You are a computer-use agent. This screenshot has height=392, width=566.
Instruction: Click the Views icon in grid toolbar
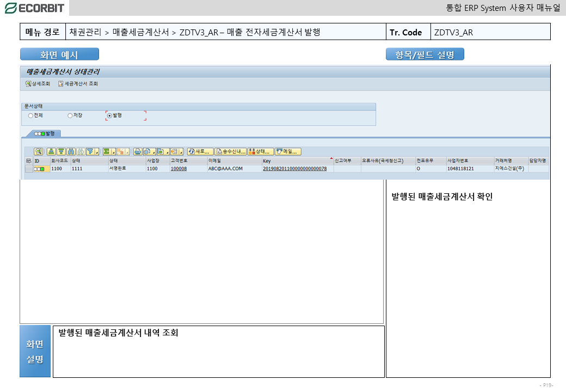(x=147, y=151)
